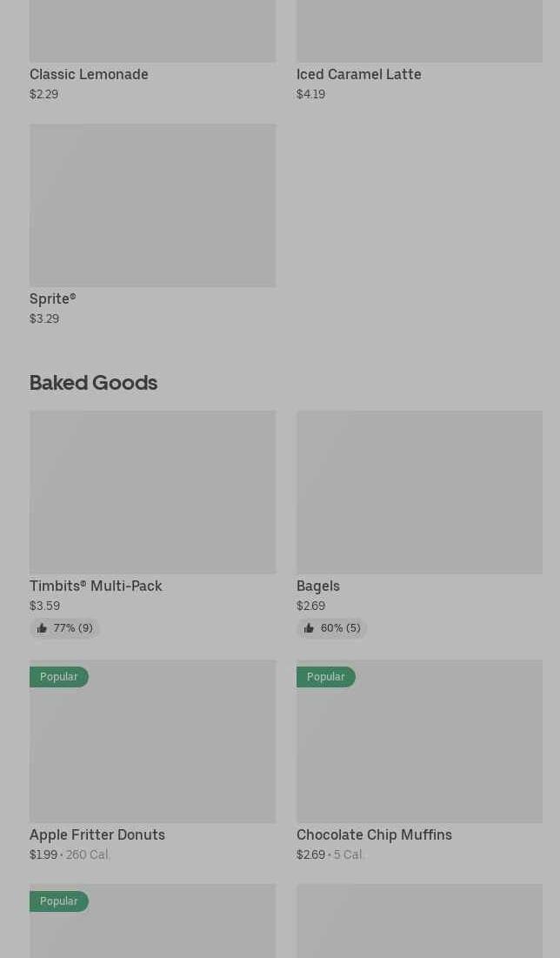The image size is (560, 958).
Task: Open Apple Fritter Donuts product image
Action: [x=152, y=748]
